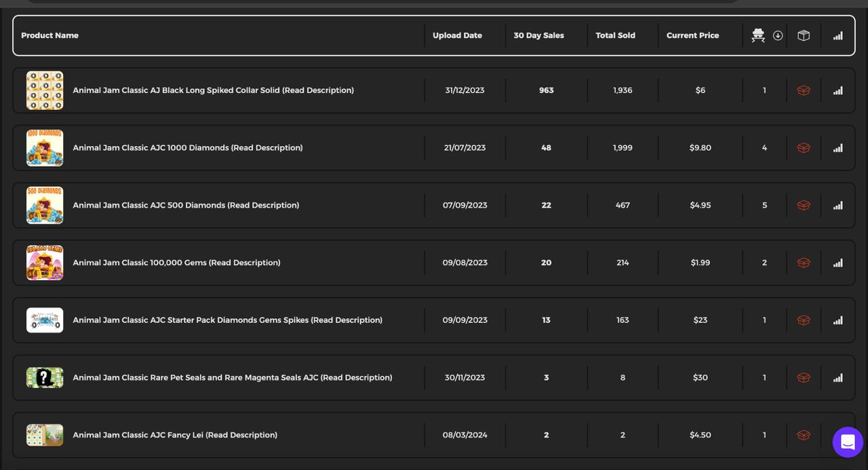This screenshot has width=868, height=470.
Task: Select upload date 30/11/2023
Action: (x=465, y=378)
